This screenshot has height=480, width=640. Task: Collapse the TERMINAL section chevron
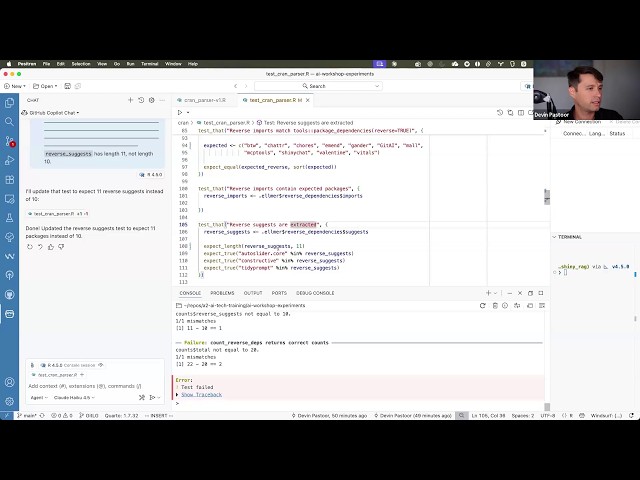pyautogui.click(x=554, y=237)
